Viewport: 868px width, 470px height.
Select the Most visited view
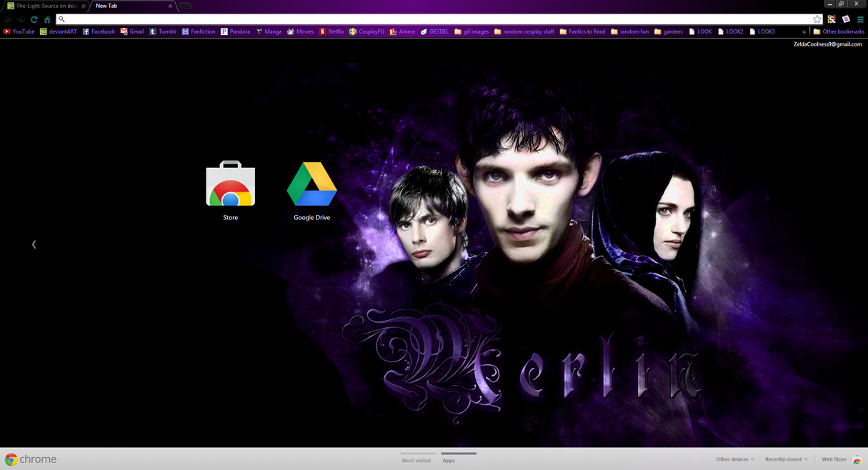(416, 461)
